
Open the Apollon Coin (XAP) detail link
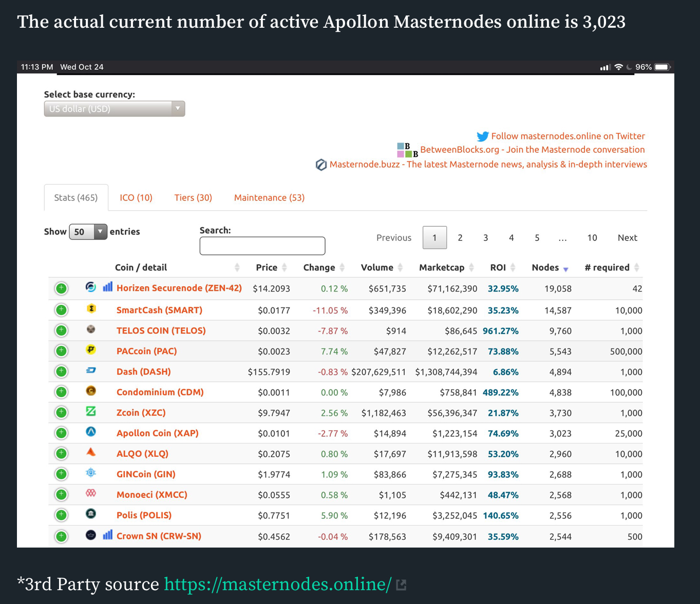[x=158, y=433]
